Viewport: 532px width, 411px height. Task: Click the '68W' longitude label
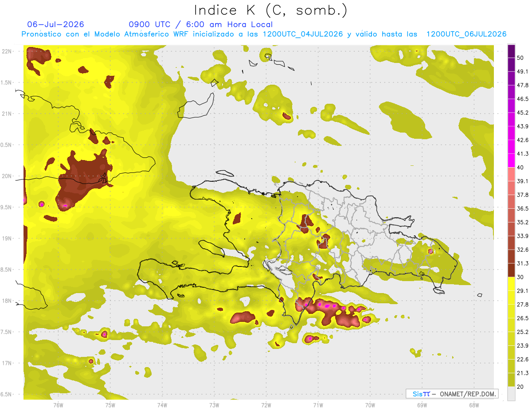(473, 405)
